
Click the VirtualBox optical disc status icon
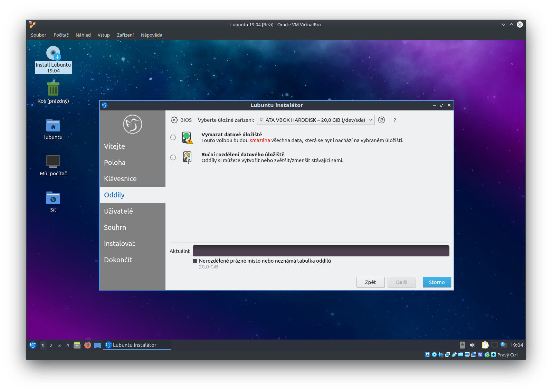(434, 354)
